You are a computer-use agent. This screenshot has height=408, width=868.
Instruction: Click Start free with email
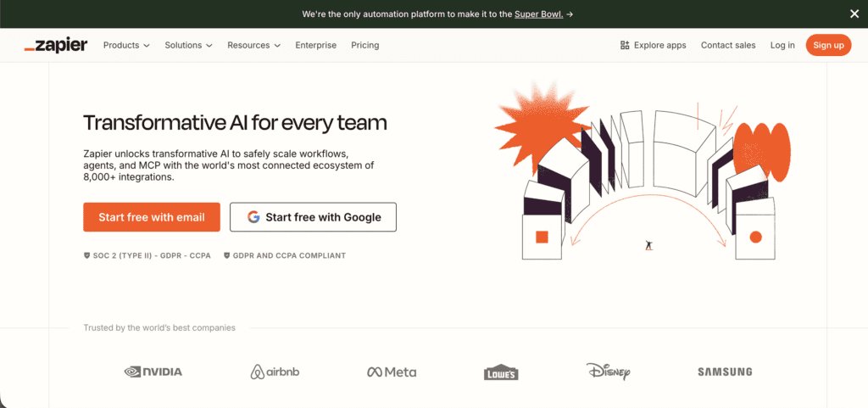(x=152, y=217)
